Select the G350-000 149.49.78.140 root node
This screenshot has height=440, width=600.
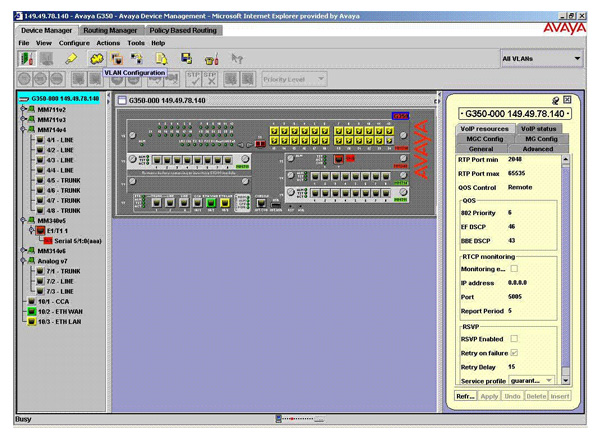(x=59, y=99)
